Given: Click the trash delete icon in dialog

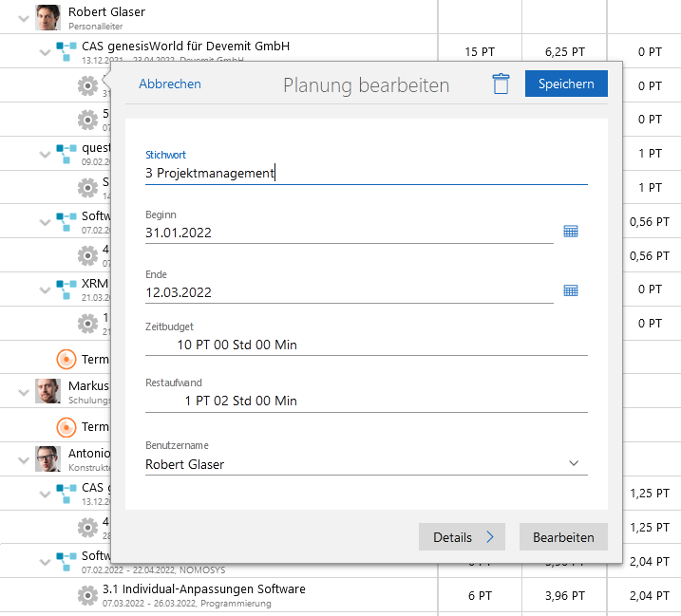Looking at the screenshot, I should tap(501, 84).
